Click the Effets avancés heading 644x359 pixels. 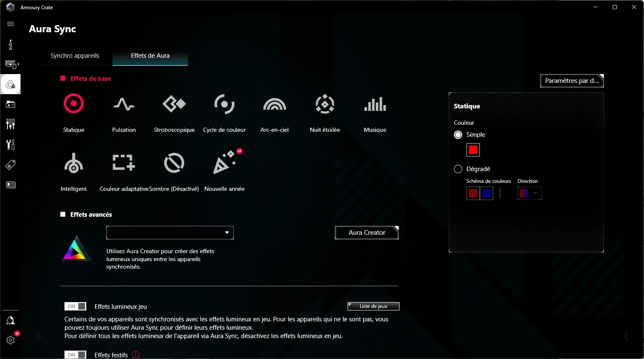[91, 215]
